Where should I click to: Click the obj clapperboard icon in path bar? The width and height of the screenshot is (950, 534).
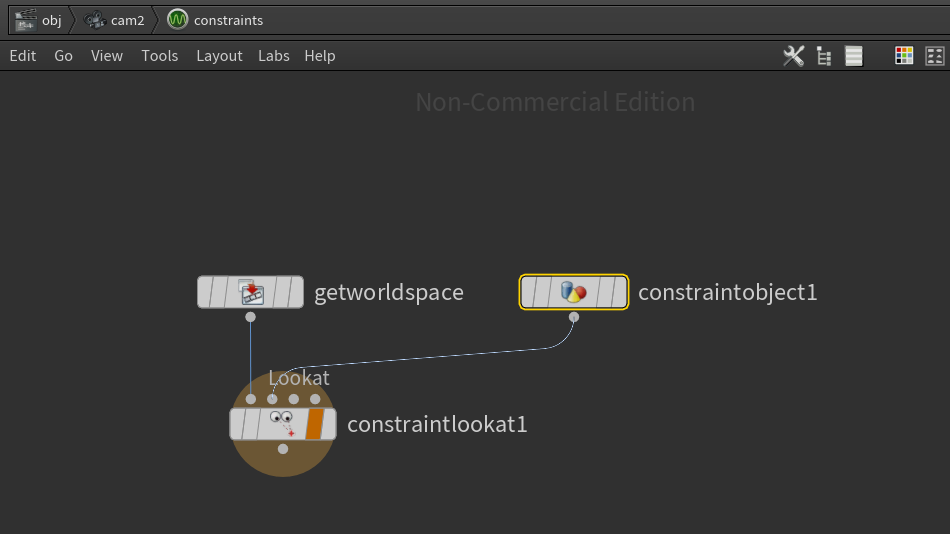(x=25, y=20)
